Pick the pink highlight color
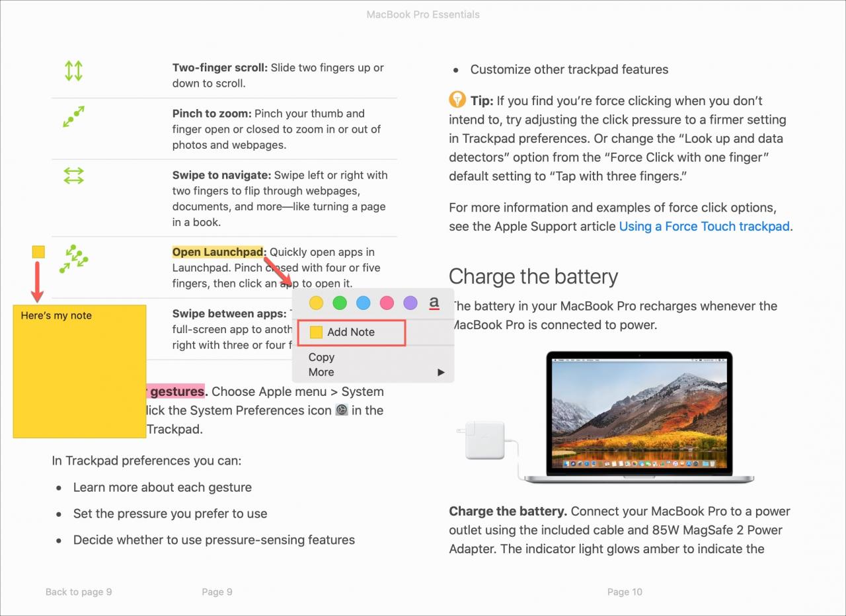 pos(387,303)
